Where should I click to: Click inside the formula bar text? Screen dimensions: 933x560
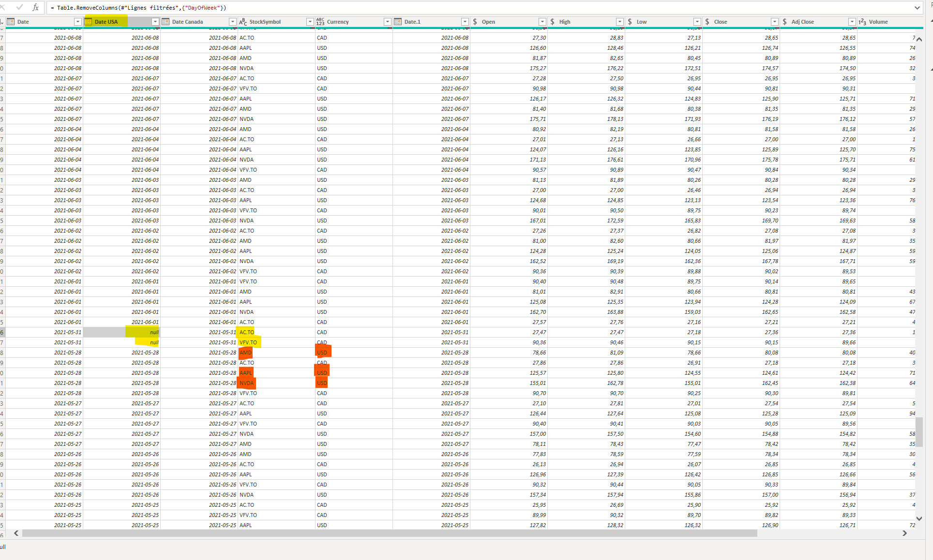point(138,8)
